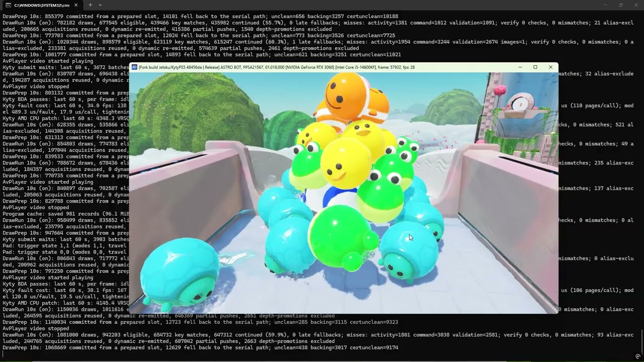Click the Kyty app icon in game title bar

134,67
